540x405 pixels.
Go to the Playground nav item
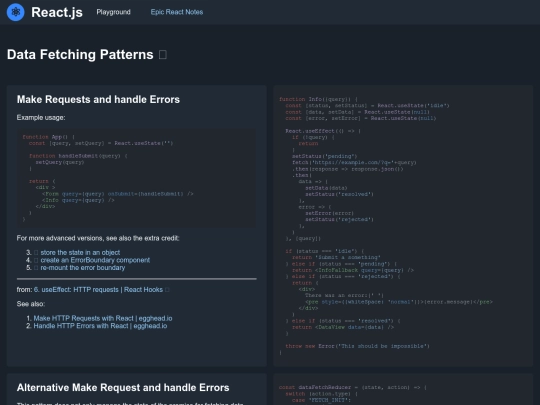tap(113, 12)
